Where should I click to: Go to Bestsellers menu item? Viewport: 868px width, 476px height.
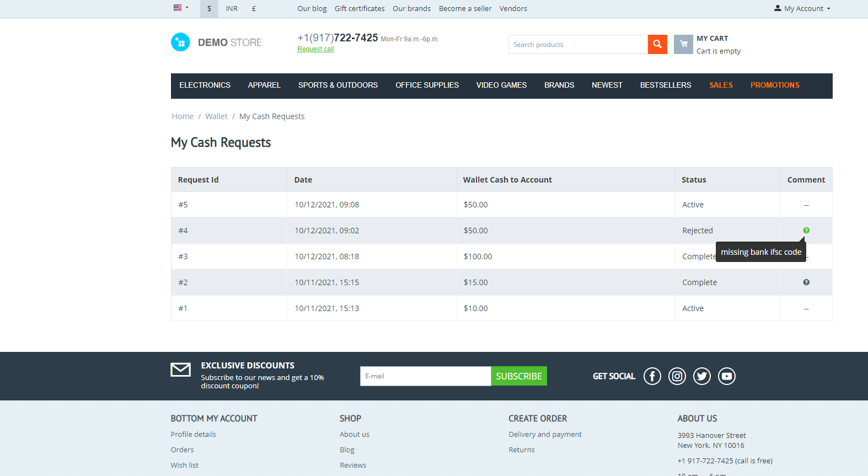click(666, 85)
